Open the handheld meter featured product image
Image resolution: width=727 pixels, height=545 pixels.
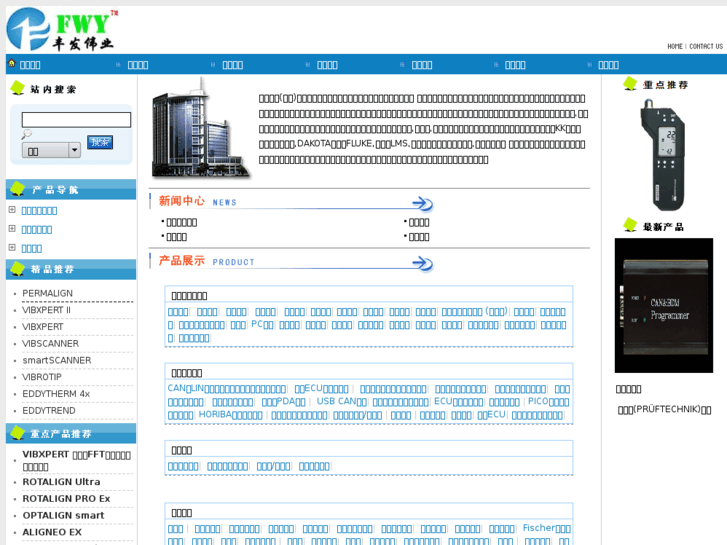tap(663, 154)
